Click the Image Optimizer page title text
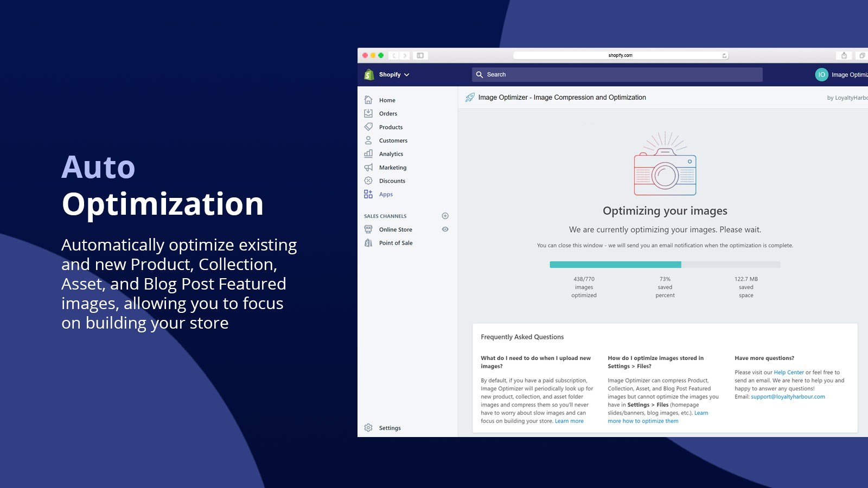868x488 pixels. pyautogui.click(x=562, y=98)
